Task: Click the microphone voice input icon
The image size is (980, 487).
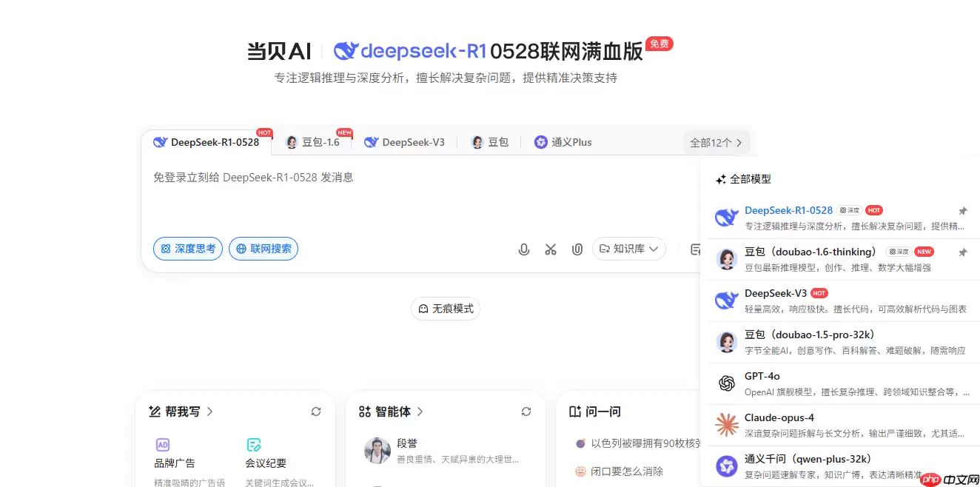Action: (x=524, y=249)
